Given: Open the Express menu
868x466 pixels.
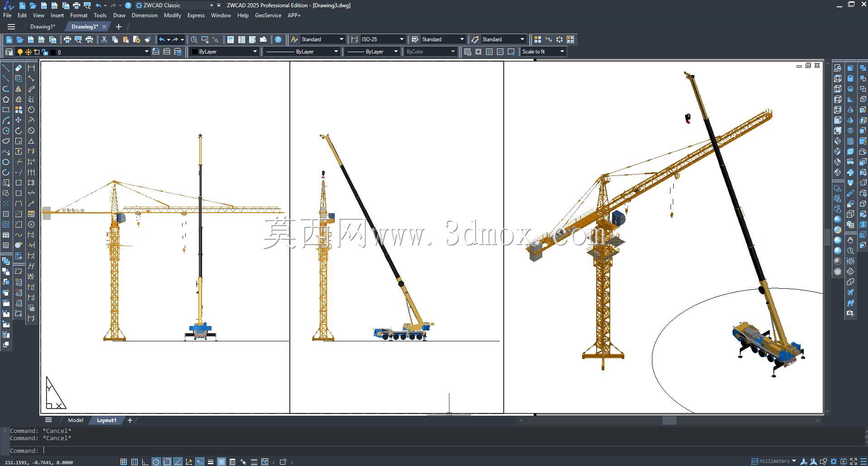Looking at the screenshot, I should pos(196,15).
